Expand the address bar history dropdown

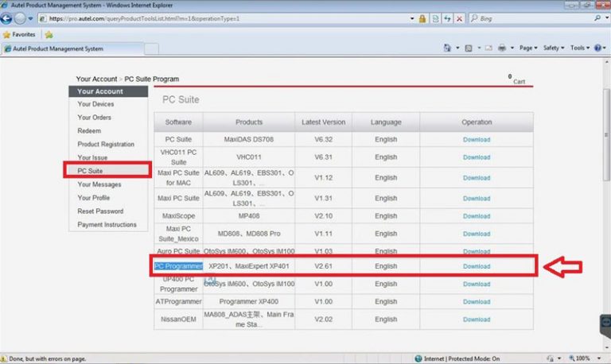click(412, 19)
